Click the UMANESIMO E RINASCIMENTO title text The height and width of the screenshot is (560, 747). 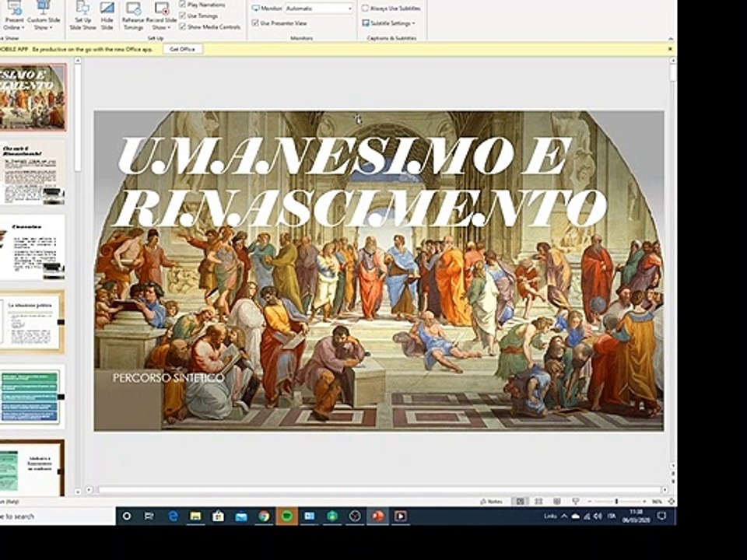pos(360,181)
